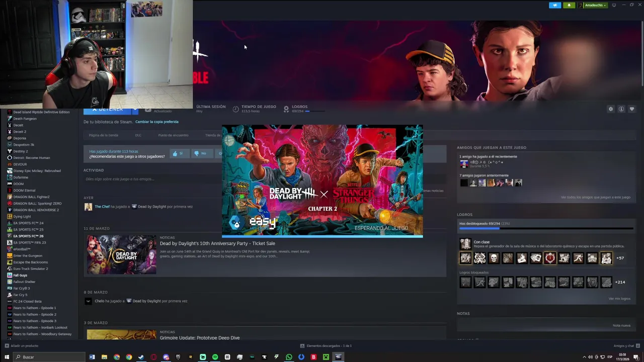Open File Explorer taskbar icon

(x=104, y=357)
